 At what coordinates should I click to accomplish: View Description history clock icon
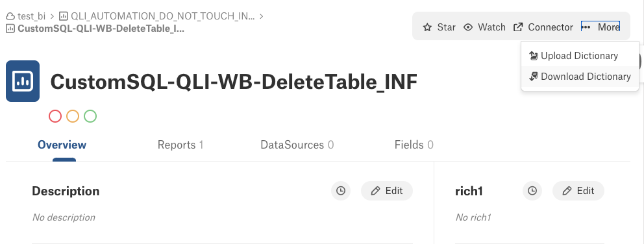(341, 191)
